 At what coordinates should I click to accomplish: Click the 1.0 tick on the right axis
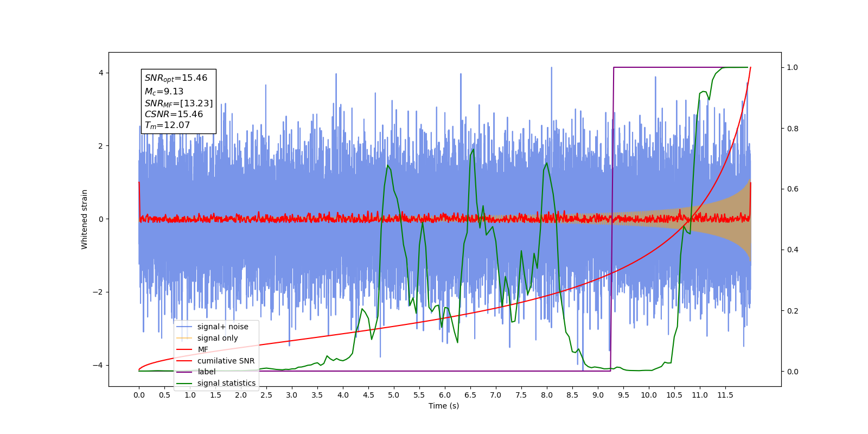point(793,68)
